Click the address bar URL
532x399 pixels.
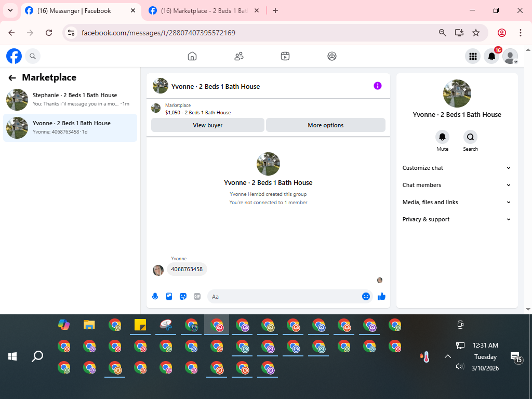[158, 33]
